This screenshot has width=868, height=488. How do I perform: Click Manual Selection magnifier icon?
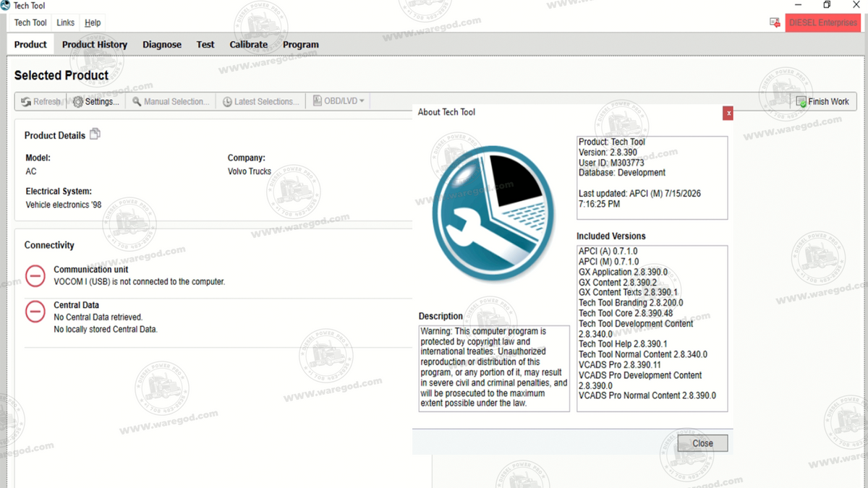pyautogui.click(x=137, y=102)
